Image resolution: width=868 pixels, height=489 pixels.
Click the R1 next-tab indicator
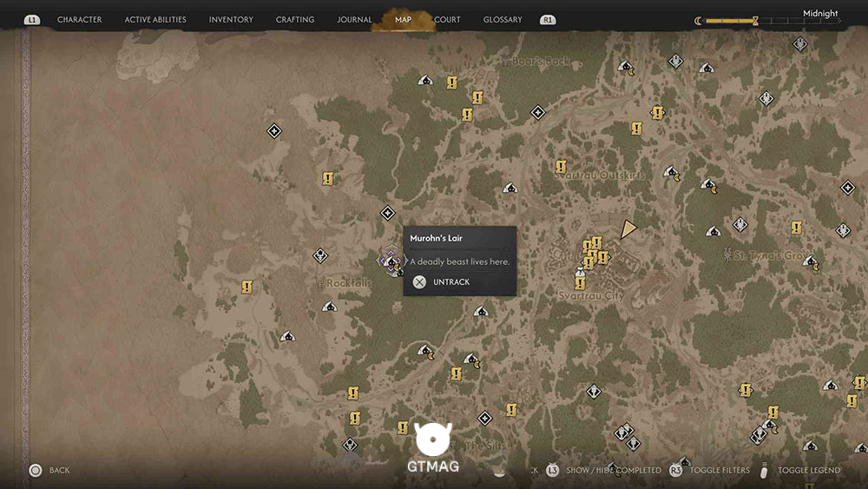coord(548,20)
